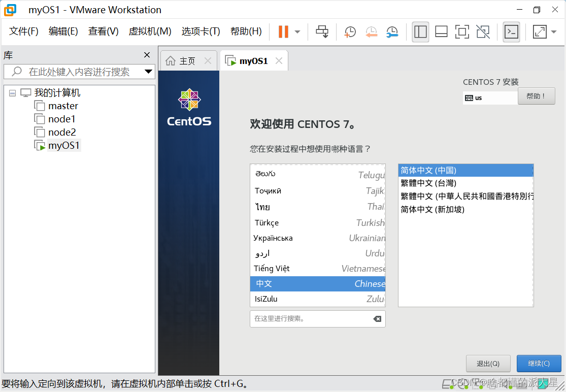Select the node1 virtual machine
Viewport: 566px width, 392px height.
62,119
